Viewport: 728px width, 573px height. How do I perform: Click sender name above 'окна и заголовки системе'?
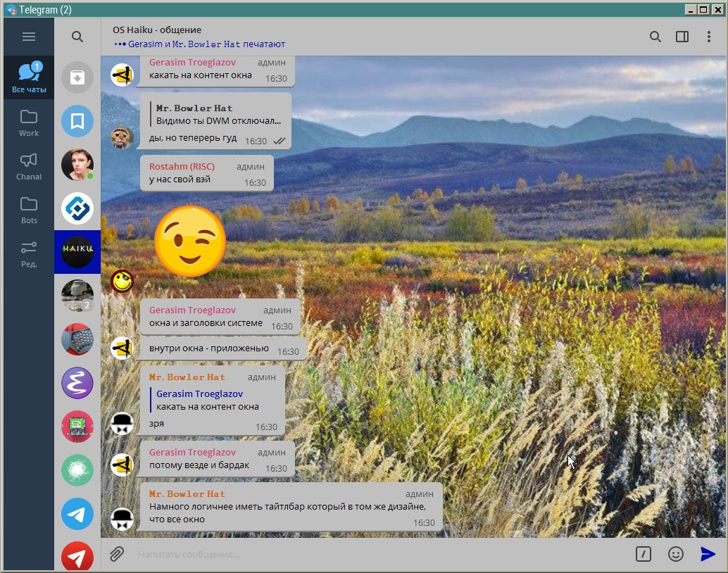click(192, 310)
